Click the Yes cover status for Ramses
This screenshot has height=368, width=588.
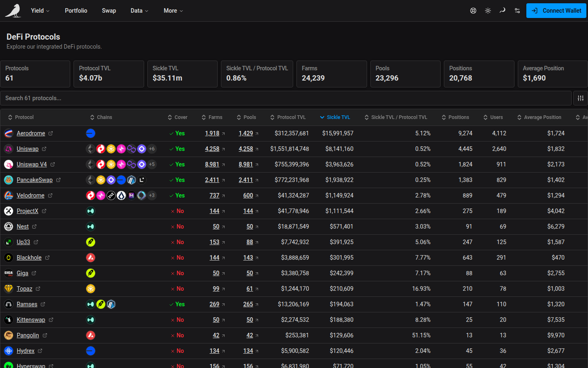[177, 304]
